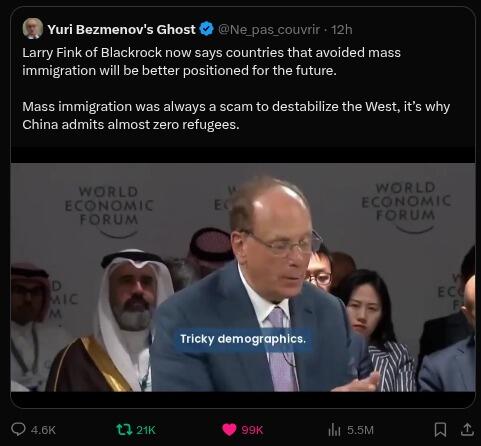Select the 99K likes count
The height and width of the screenshot is (446, 481).
click(252, 430)
